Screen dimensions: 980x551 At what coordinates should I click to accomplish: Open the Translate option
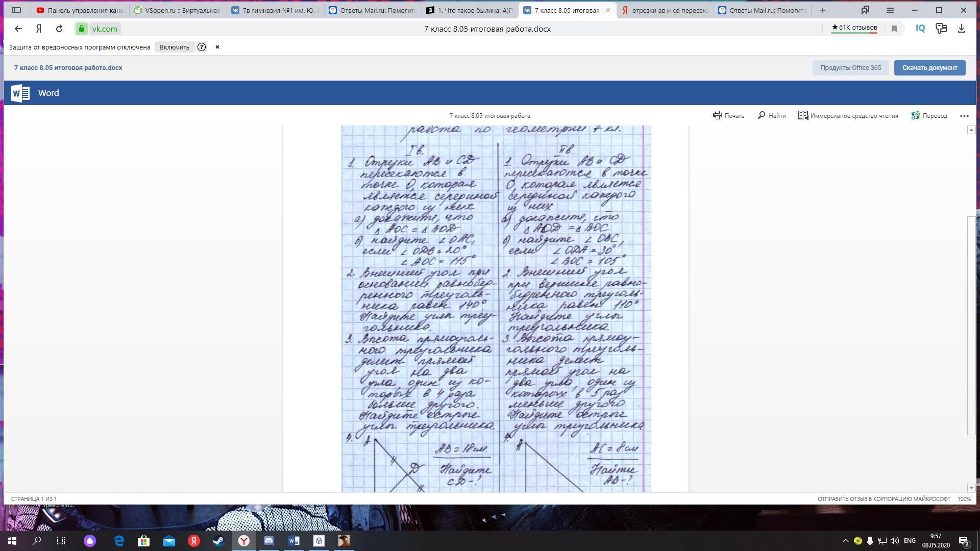(929, 115)
